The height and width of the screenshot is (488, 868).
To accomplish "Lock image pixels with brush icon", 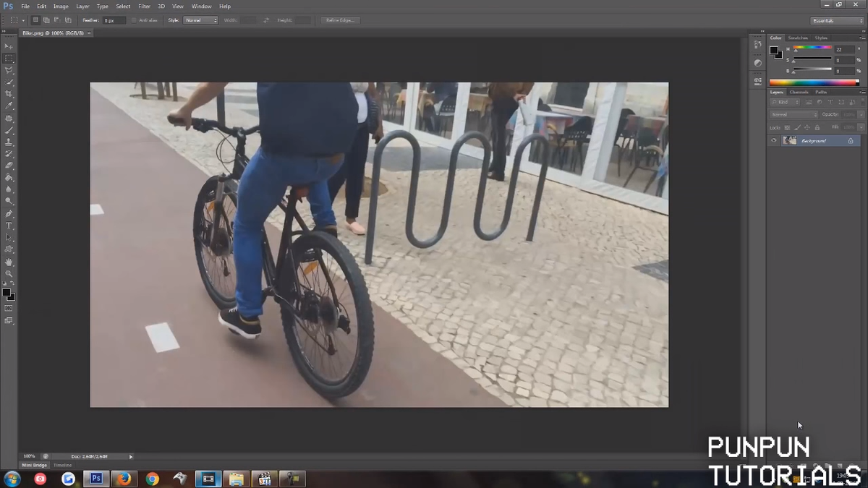I will pos(797,127).
